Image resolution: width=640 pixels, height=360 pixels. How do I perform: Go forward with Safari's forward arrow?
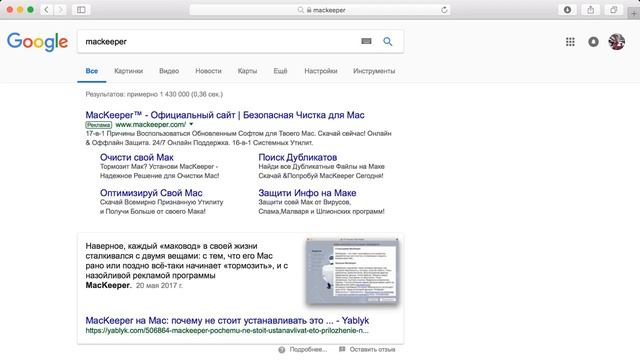click(x=60, y=10)
